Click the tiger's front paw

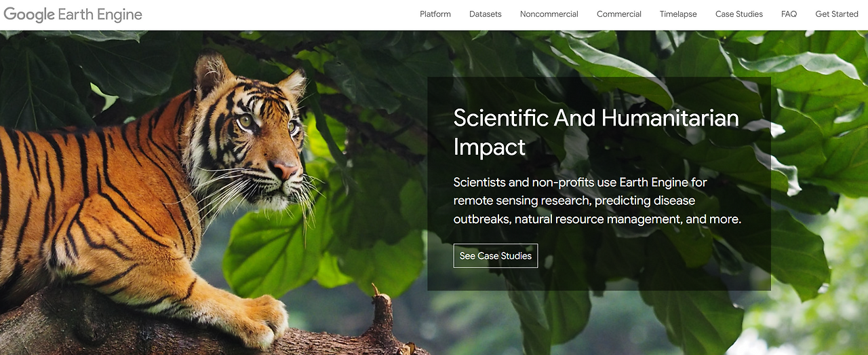click(x=261, y=318)
